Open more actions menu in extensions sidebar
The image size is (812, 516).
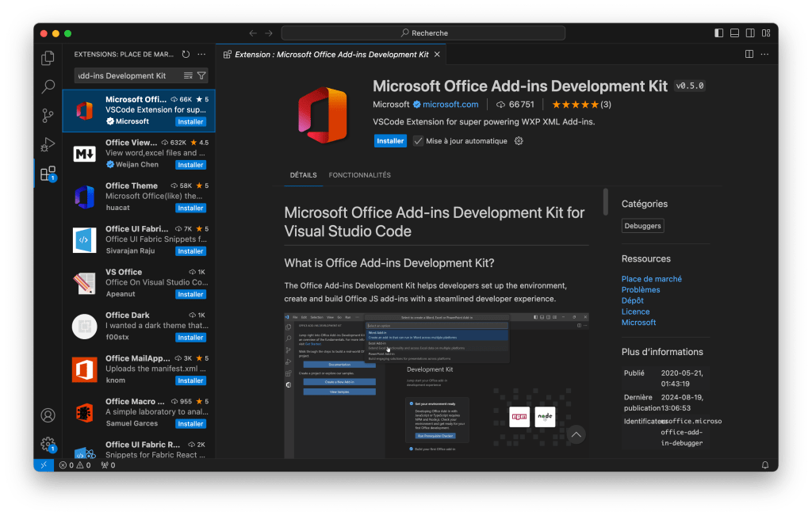click(201, 55)
